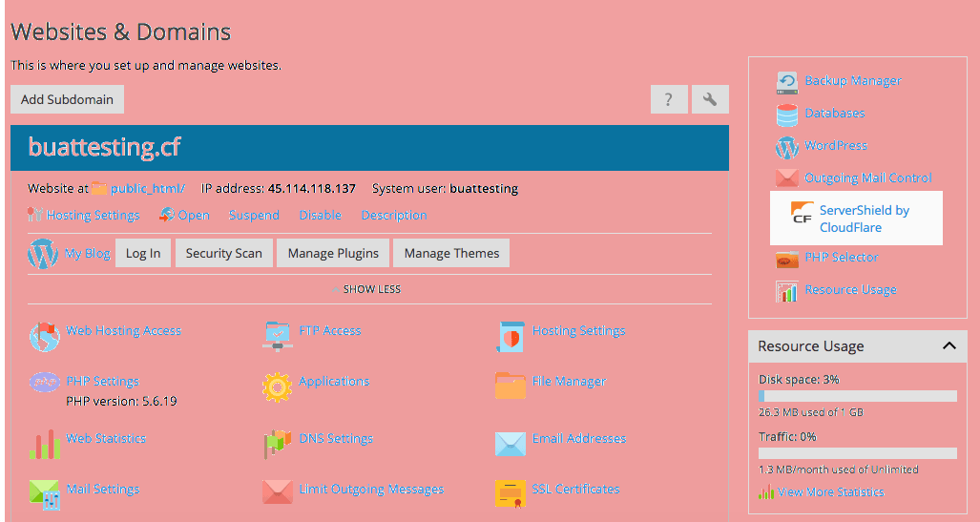Click the Manage Themes button
980x522 pixels.
451,253
